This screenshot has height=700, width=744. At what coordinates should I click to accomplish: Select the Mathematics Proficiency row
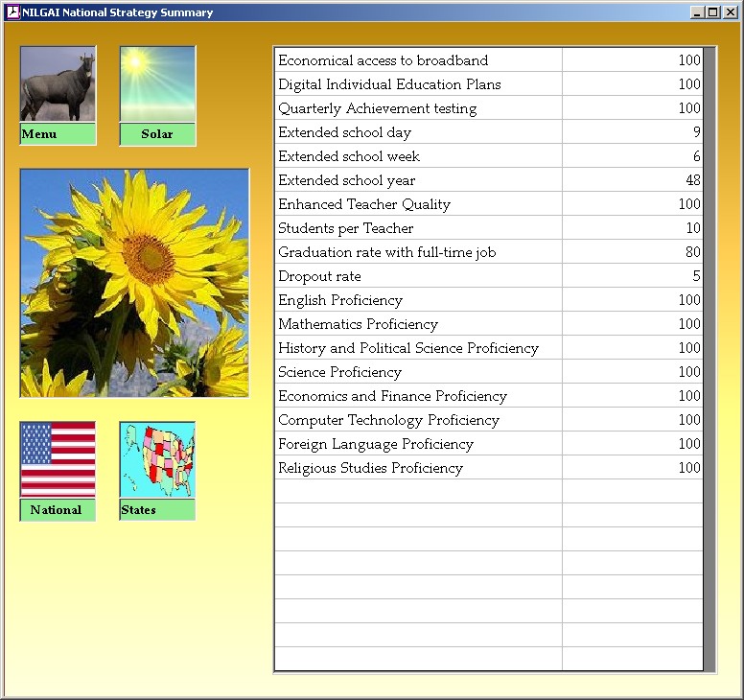coord(418,324)
